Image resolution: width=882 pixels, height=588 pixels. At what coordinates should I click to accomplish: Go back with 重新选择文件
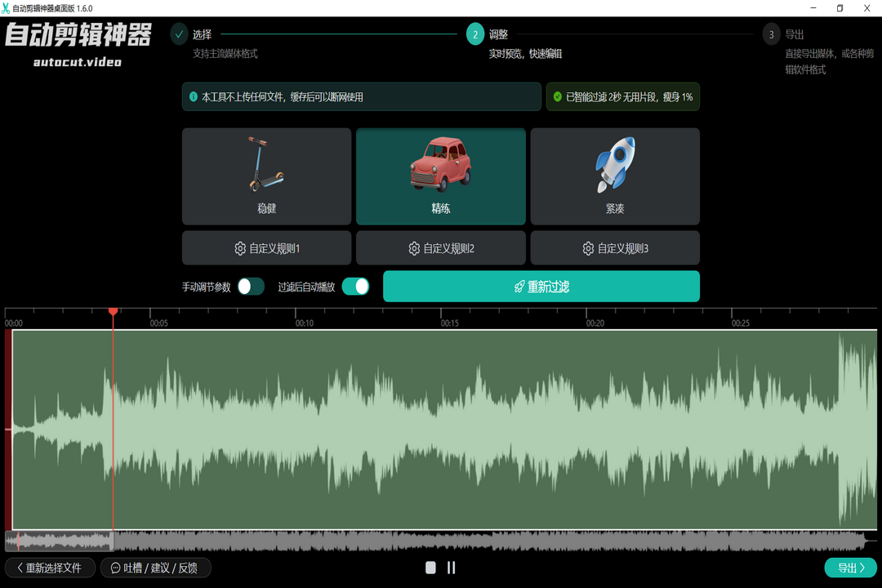coord(50,568)
